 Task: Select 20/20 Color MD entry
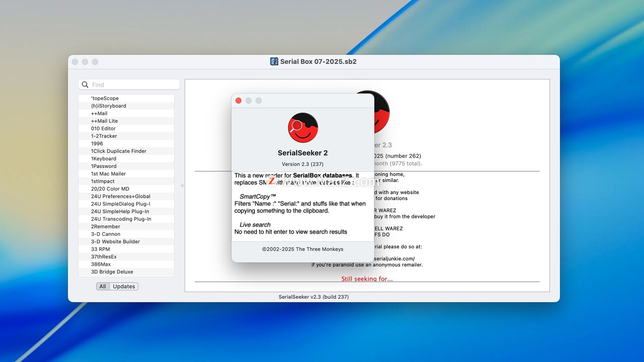(126, 189)
